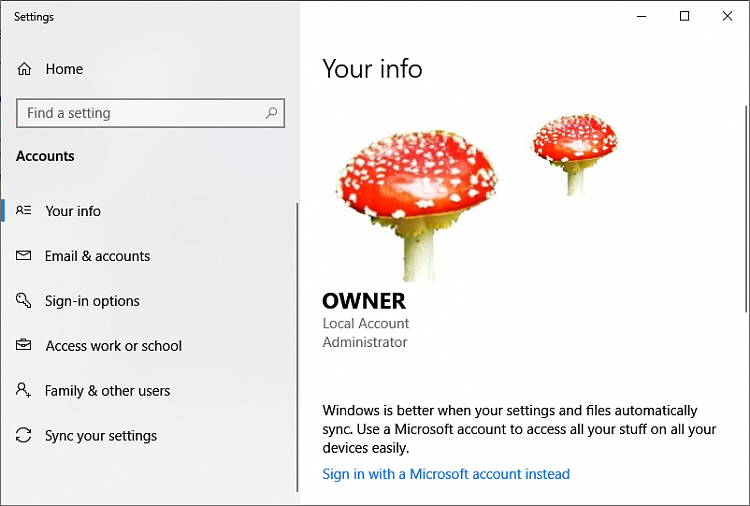Click the Sync your settings arrows icon

coord(23,435)
